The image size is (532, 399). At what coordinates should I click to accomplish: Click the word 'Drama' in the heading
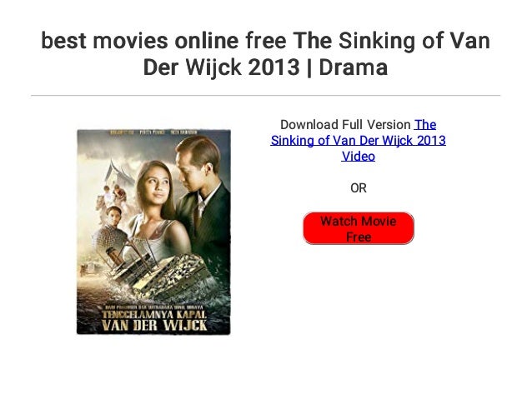pos(354,67)
